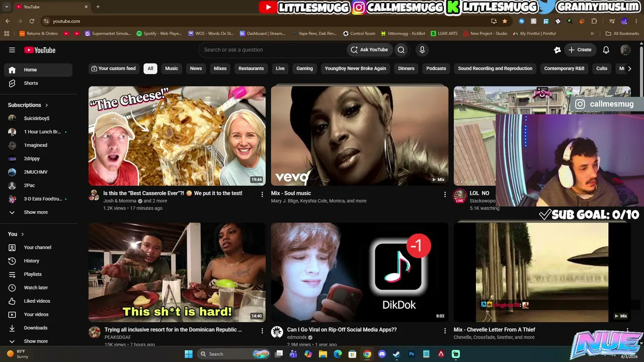
Task: Click the browser address bar
Action: click(267, 21)
